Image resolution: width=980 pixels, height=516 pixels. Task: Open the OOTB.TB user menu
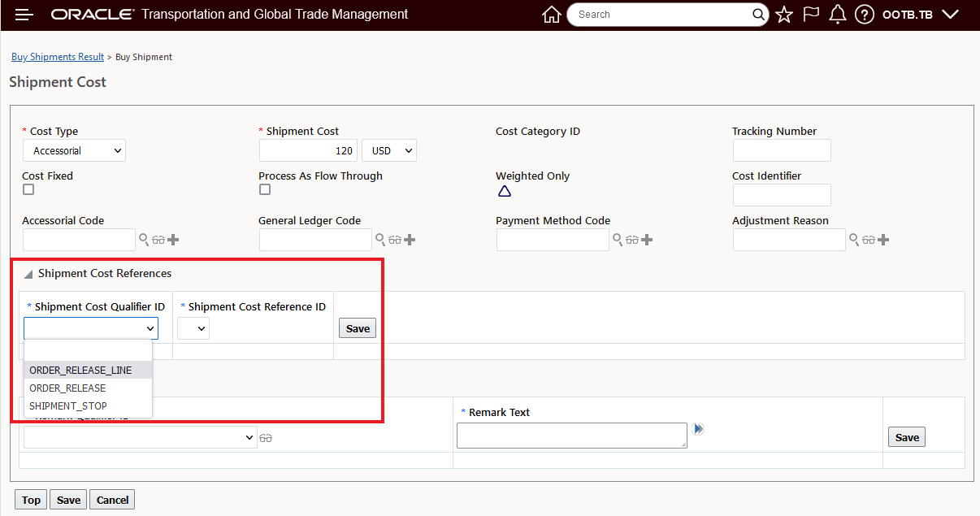click(920, 15)
